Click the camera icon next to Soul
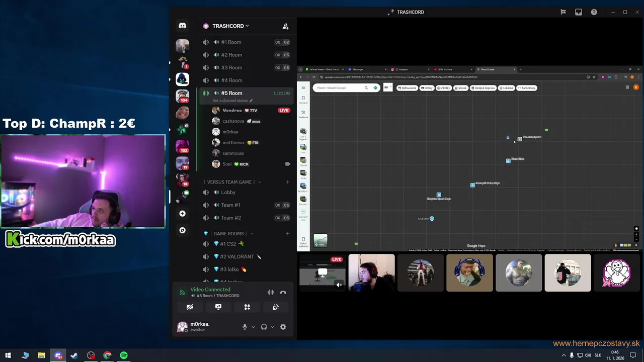Screen dimensions: 644x362 [x=288, y=164]
